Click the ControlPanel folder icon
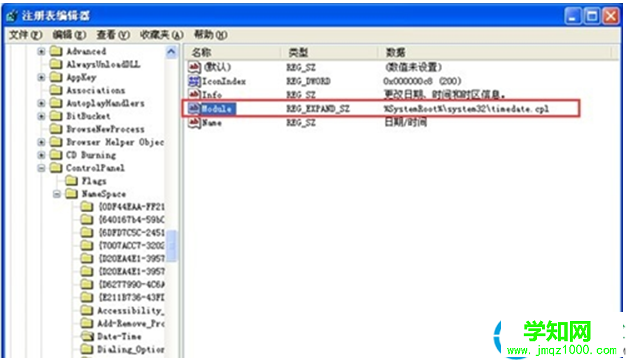The width and height of the screenshot is (628, 362). point(56,168)
